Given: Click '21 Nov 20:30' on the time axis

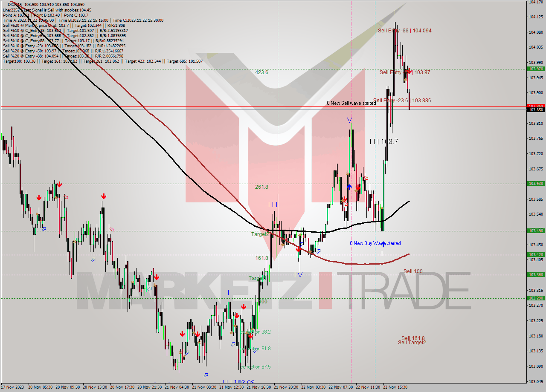Looking at the screenshot, I should [286, 387].
